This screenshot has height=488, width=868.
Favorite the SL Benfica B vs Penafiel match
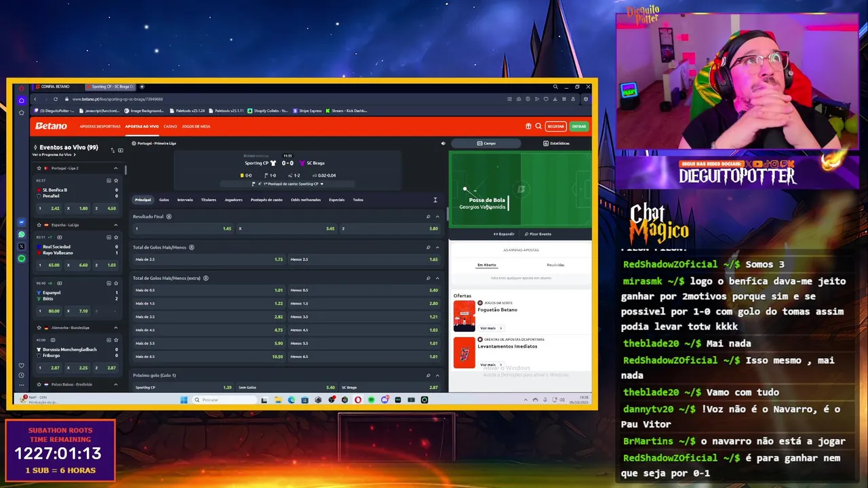click(x=116, y=180)
